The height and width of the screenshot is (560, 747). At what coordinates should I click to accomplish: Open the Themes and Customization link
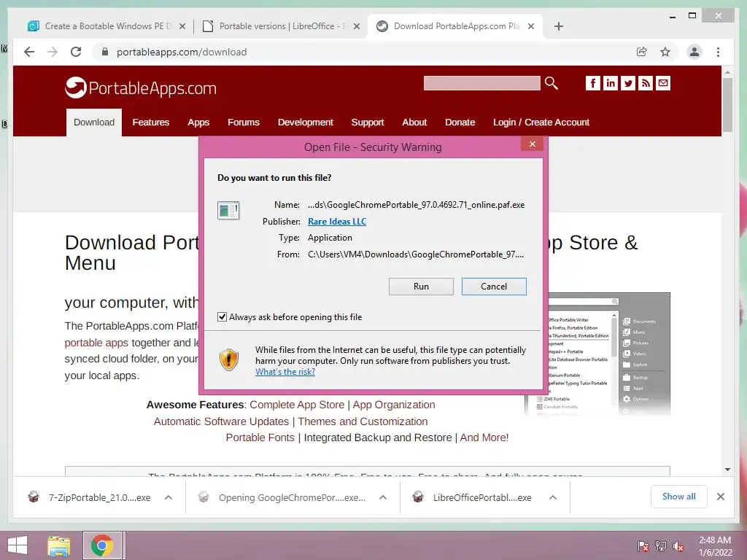tap(363, 421)
